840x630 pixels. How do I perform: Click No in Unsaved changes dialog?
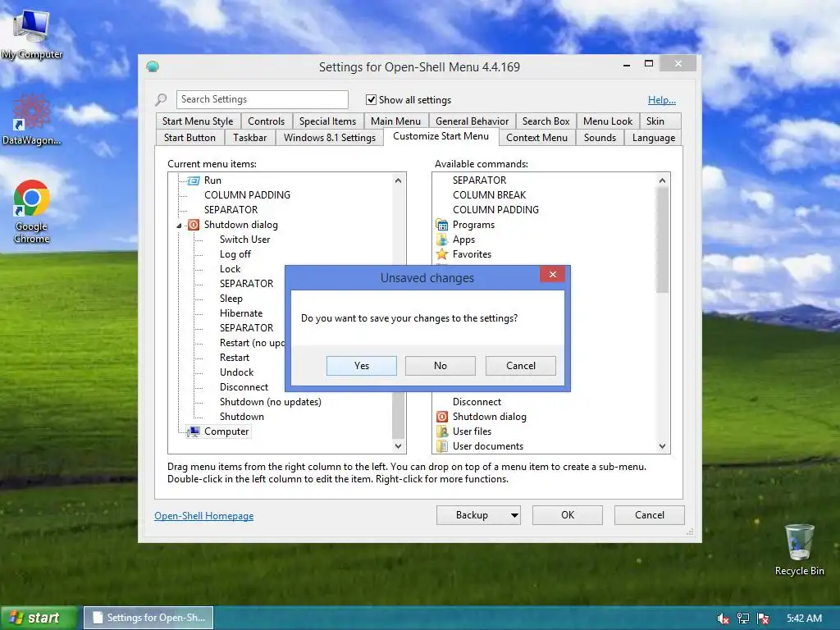pyautogui.click(x=441, y=366)
